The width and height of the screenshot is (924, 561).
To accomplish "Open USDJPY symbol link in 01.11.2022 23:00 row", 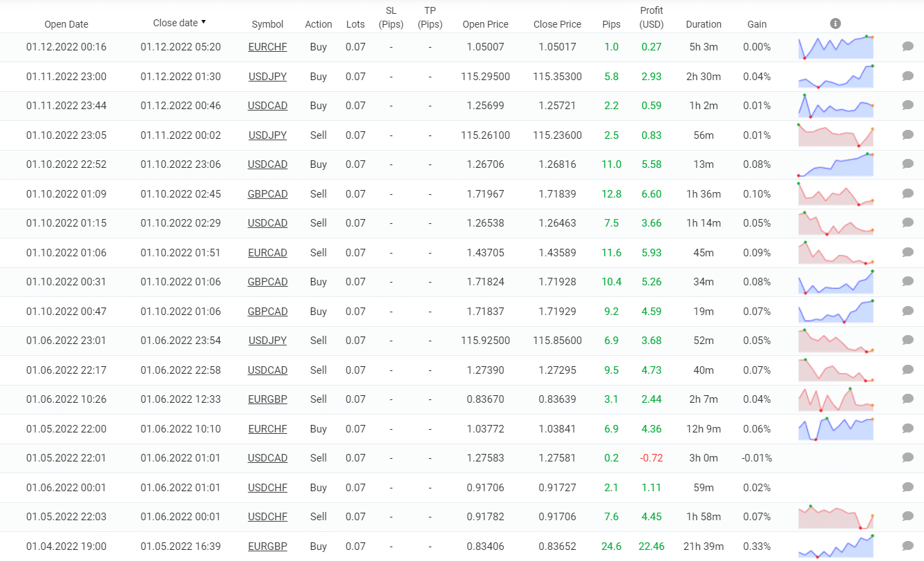I will [267, 77].
